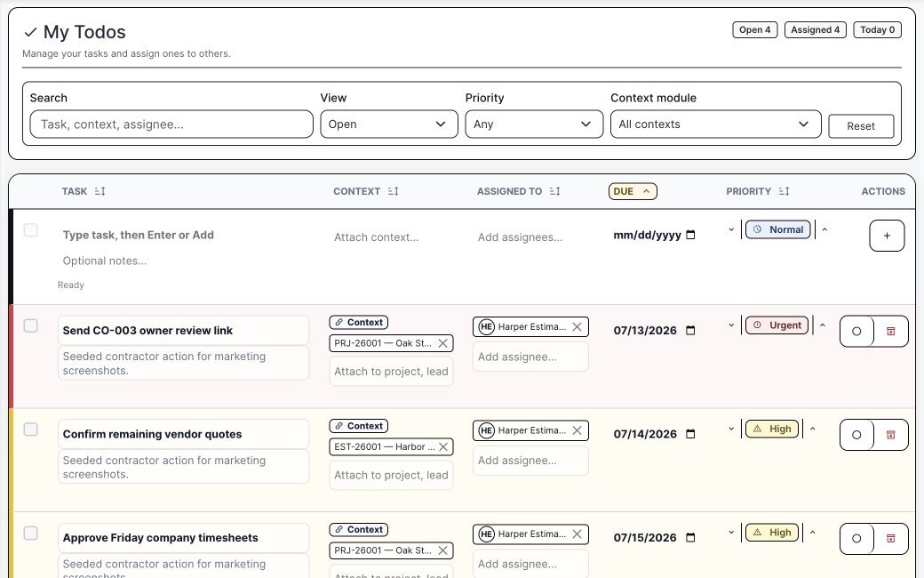This screenshot has width=924, height=578.
Task: Click Add assignees field in new row
Action: coord(530,237)
